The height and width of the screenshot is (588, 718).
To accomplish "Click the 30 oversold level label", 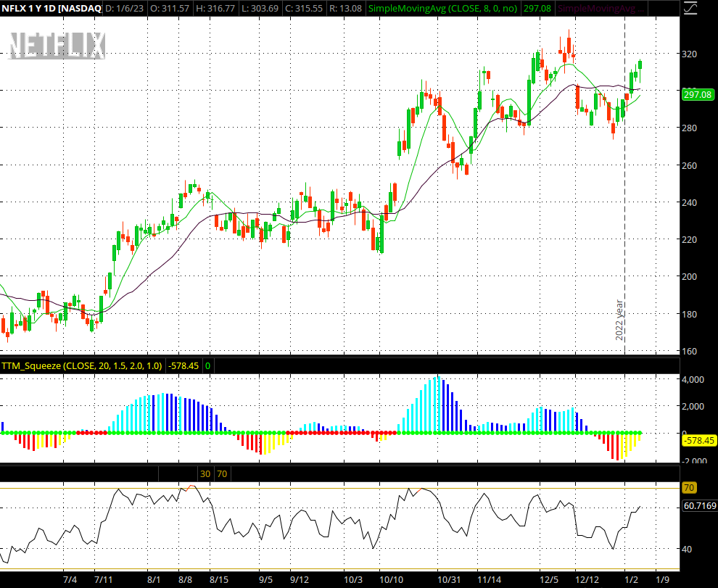I will (x=205, y=473).
